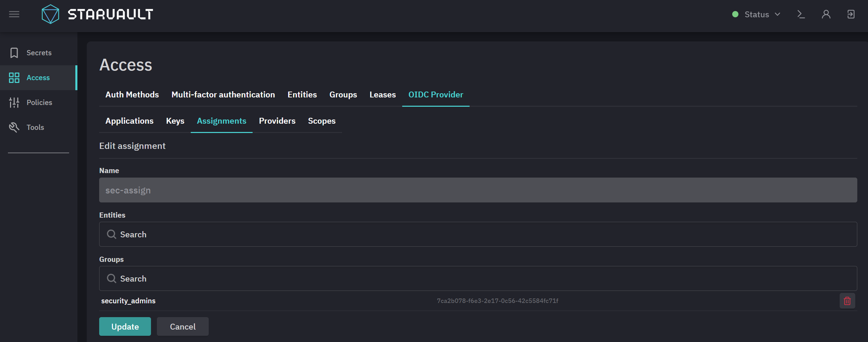Click the Policies sliders icon

(x=14, y=103)
